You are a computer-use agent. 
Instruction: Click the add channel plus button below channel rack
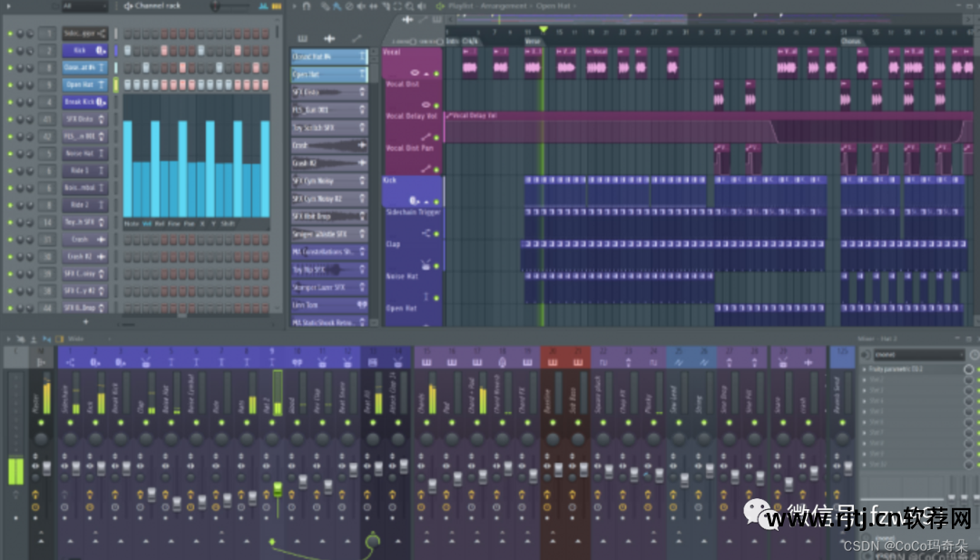click(x=86, y=320)
